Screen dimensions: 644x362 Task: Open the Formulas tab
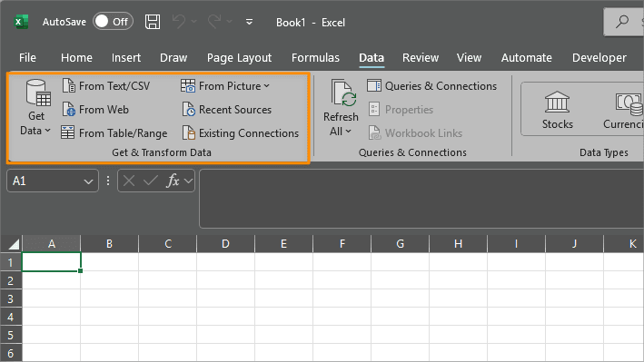click(x=315, y=58)
